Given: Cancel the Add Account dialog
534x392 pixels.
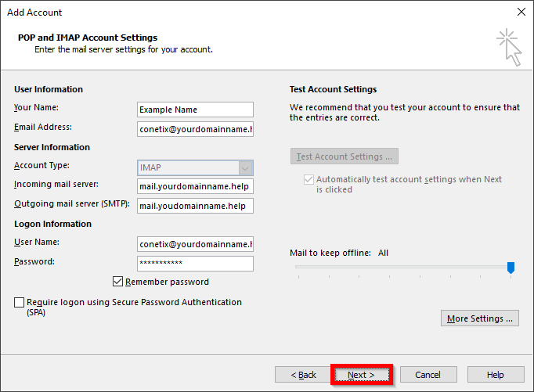Looking at the screenshot, I should pos(428,375).
